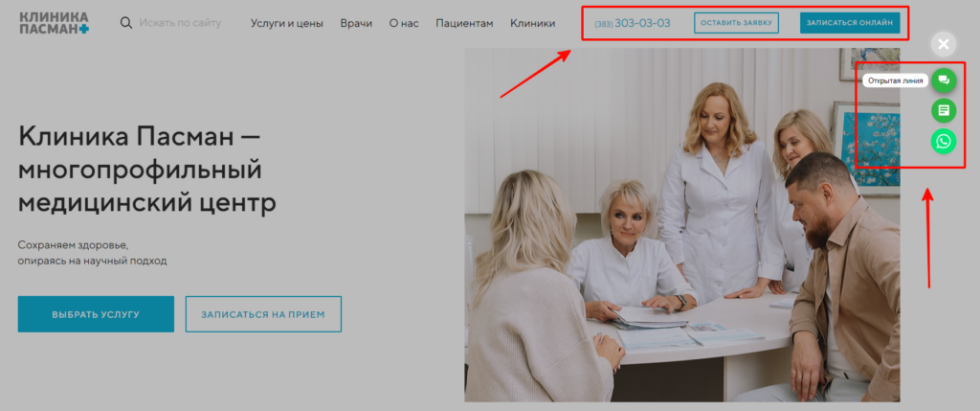Open the Врачи menu item

(356, 24)
